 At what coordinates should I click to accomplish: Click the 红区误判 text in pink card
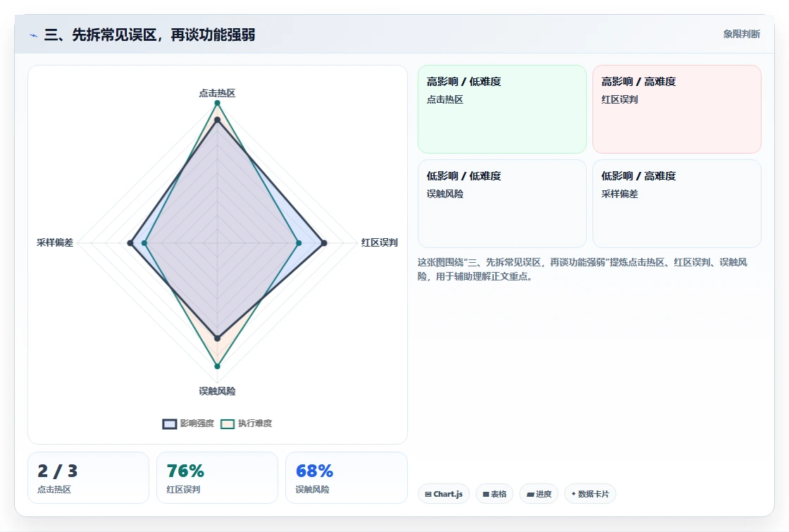(619, 99)
